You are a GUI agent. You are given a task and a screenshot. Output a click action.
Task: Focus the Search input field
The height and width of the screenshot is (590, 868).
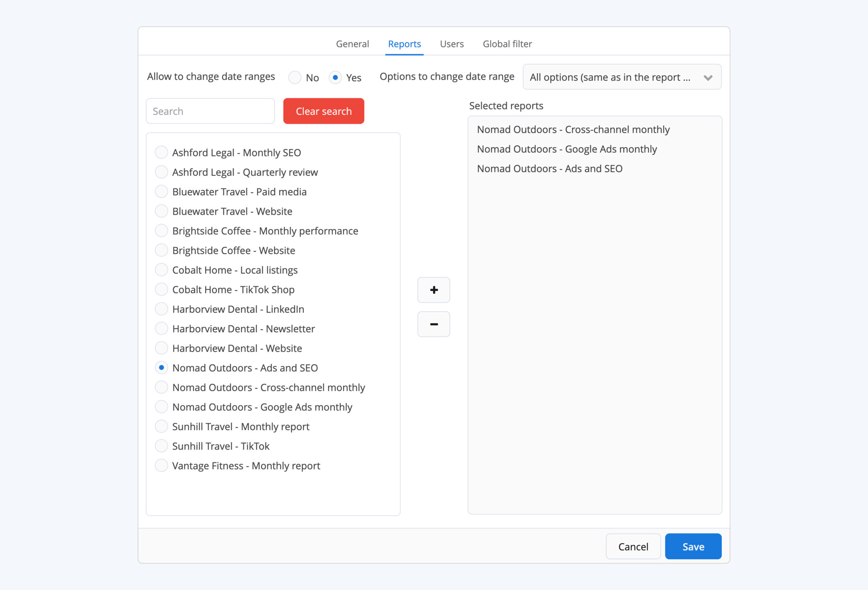pos(210,111)
